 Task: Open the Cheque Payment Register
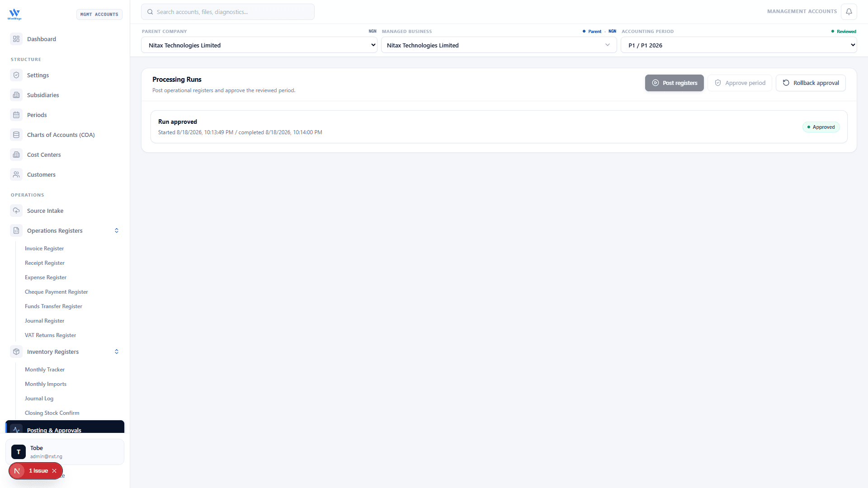coord(57,292)
